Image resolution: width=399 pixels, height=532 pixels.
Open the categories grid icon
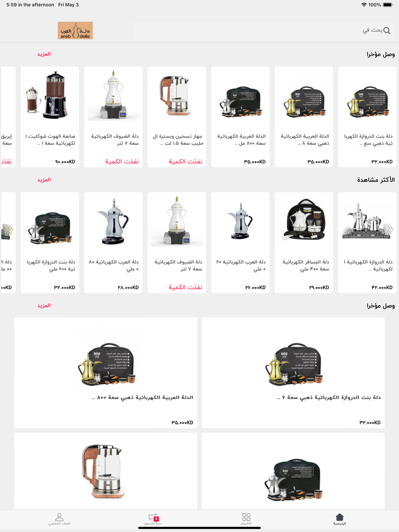pyautogui.click(x=246, y=517)
